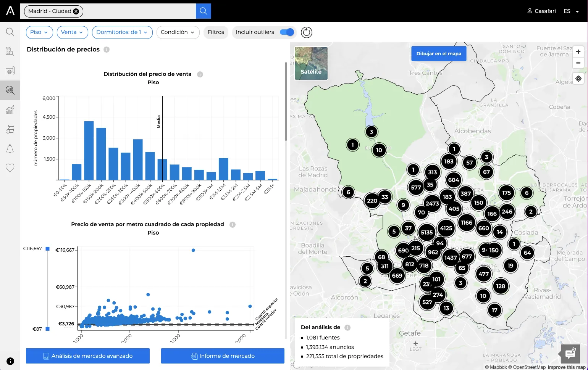This screenshot has width=588, height=370.
Task: Click the 604 map cluster
Action: (454, 180)
